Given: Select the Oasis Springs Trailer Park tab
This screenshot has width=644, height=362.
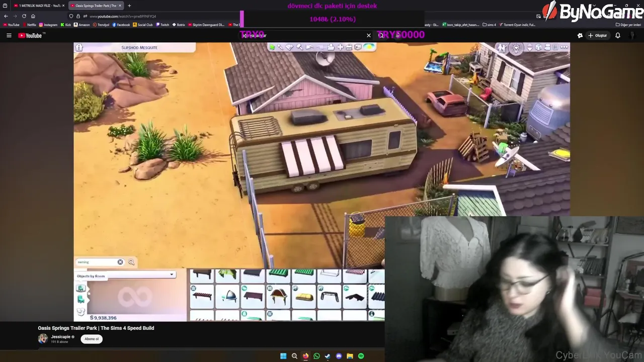Looking at the screenshot, I should pyautogui.click(x=96, y=6).
